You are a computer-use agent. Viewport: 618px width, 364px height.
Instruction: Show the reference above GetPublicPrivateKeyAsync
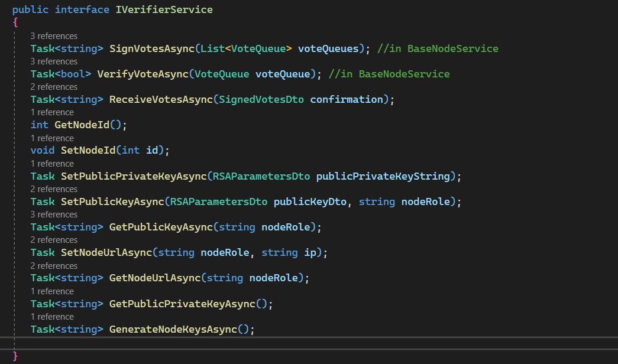tap(52, 291)
